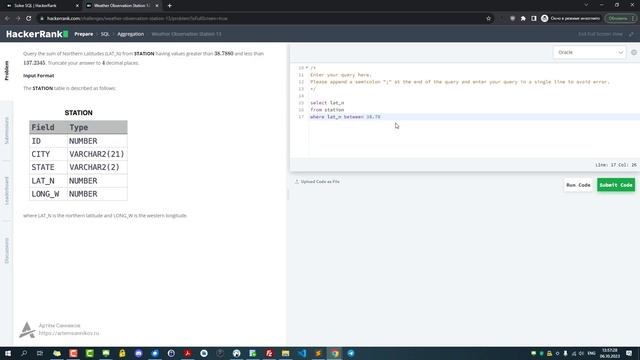Click the Prepare breadcrumb link
This screenshot has width=640, height=360.
(x=84, y=34)
